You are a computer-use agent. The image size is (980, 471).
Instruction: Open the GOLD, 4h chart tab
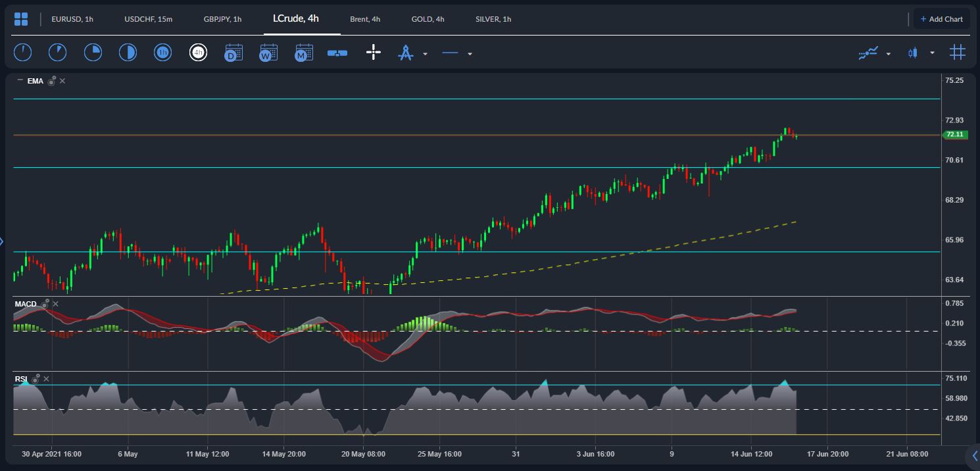(428, 19)
